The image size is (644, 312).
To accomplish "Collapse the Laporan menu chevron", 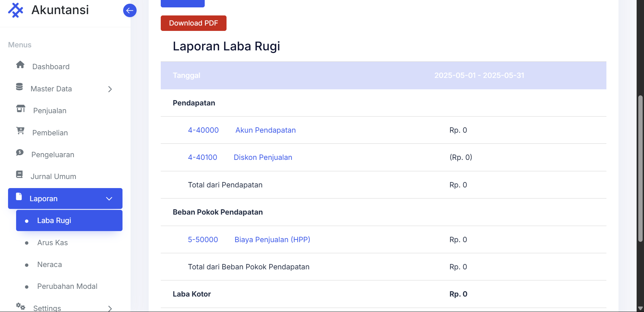I will pos(109,199).
